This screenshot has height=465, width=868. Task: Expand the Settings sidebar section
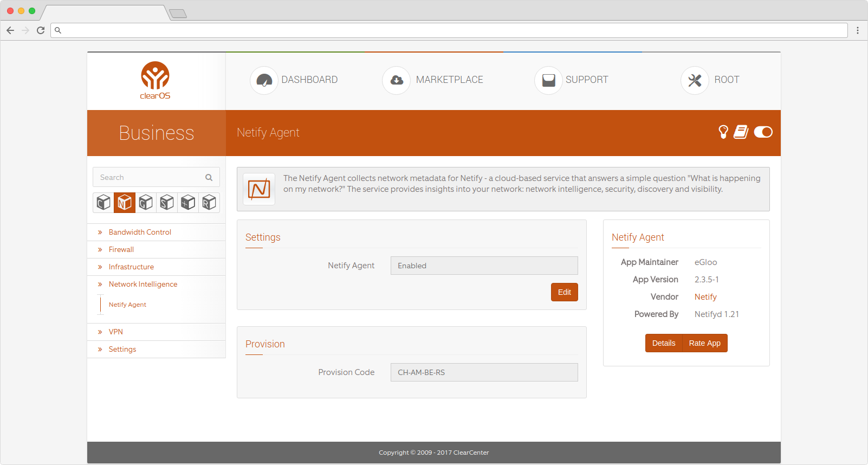(122, 349)
